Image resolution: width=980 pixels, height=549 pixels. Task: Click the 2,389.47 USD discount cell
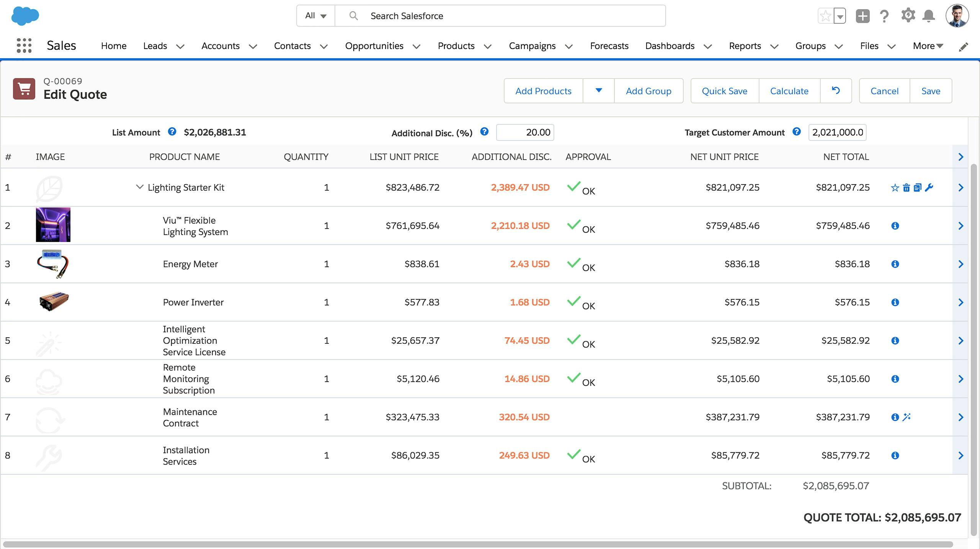(520, 188)
